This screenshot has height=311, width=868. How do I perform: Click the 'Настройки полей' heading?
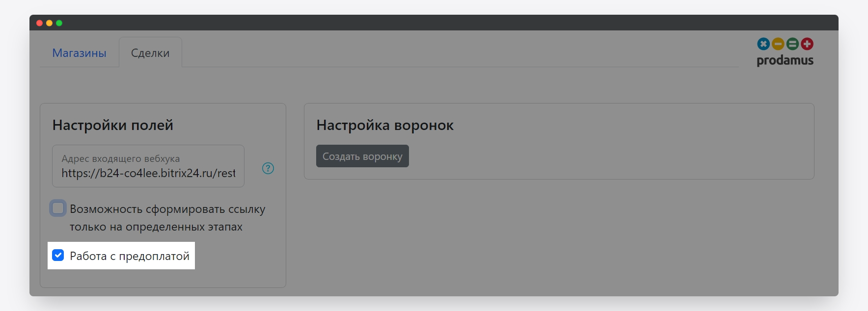113,126
